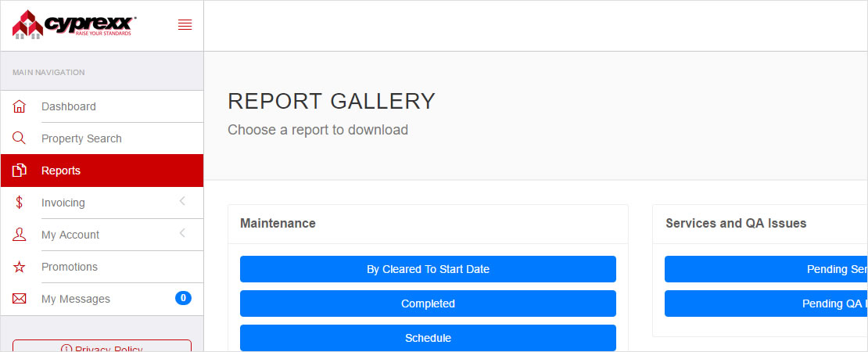The height and width of the screenshot is (352, 868).
Task: Click the My Account person icon
Action: pos(20,235)
